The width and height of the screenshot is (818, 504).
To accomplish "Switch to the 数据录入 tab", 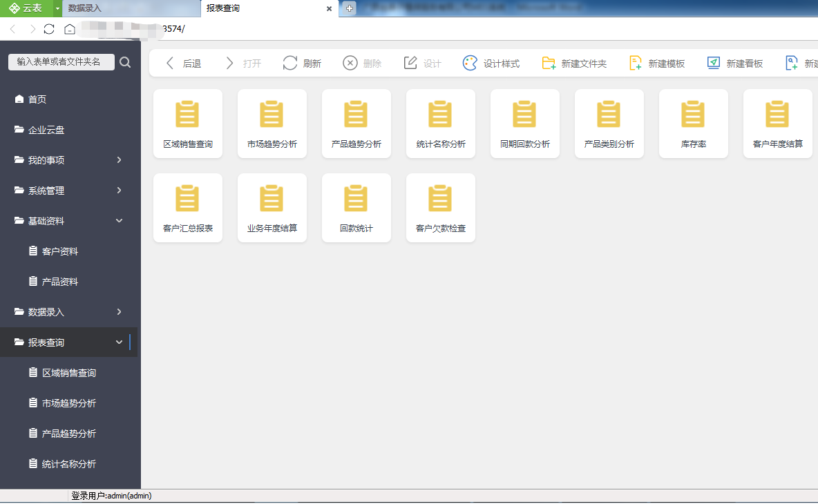I will click(x=131, y=8).
